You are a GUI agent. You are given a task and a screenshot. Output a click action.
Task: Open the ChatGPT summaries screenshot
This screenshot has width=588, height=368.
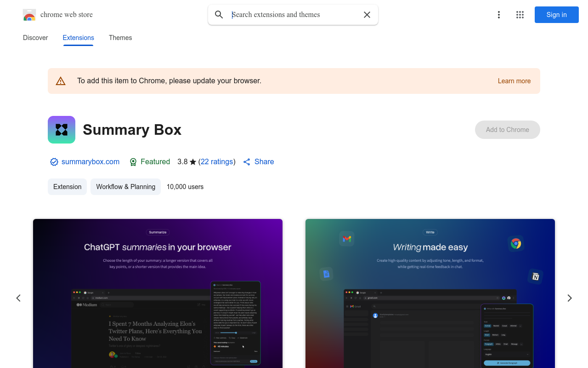(158, 293)
